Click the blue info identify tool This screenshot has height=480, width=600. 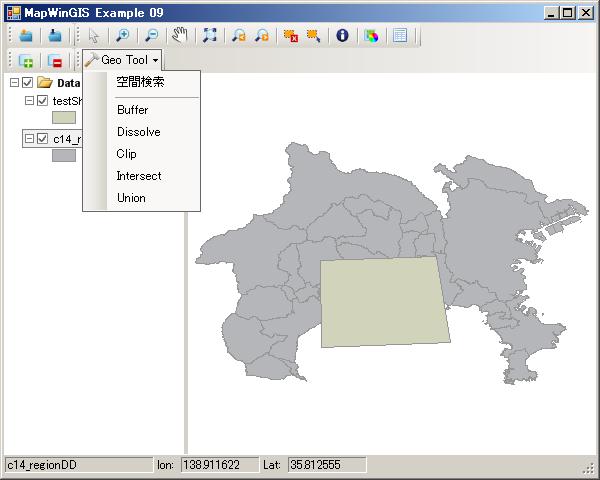[x=342, y=35]
